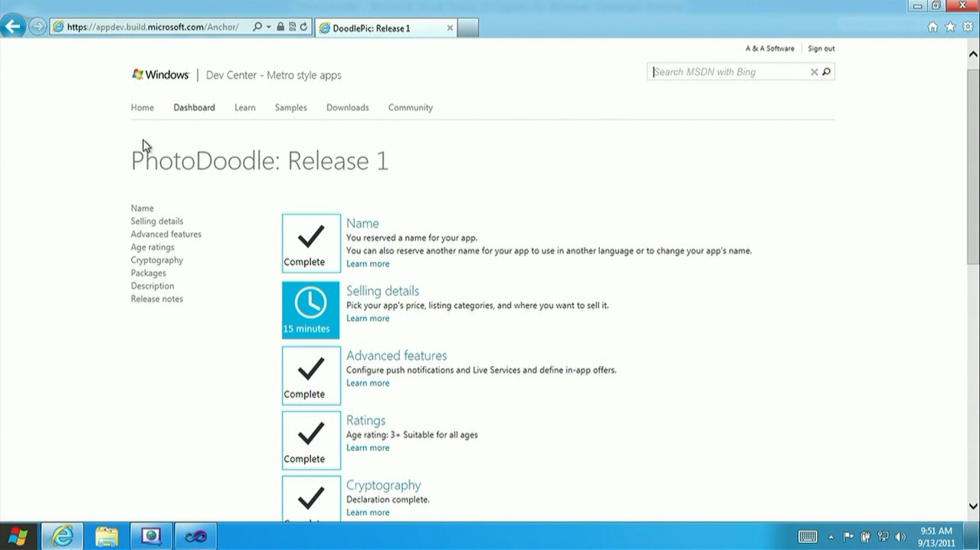Open the Cryptography heading link

pos(383,485)
